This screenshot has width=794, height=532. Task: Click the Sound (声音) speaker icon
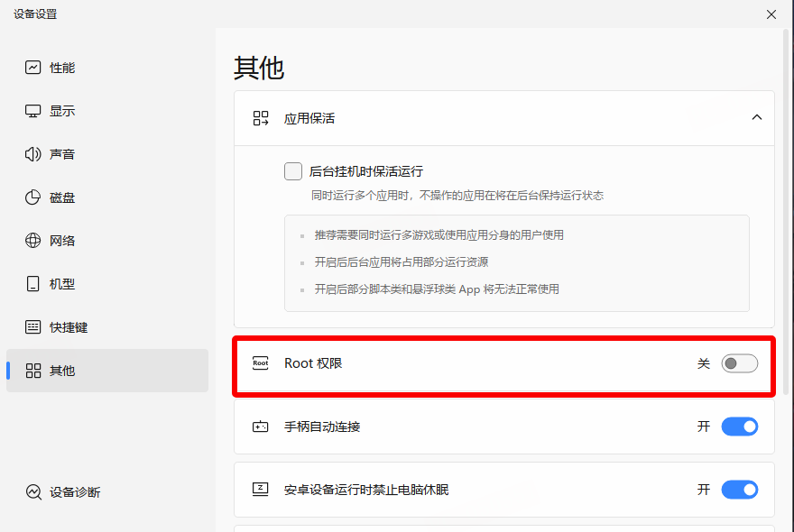33,154
